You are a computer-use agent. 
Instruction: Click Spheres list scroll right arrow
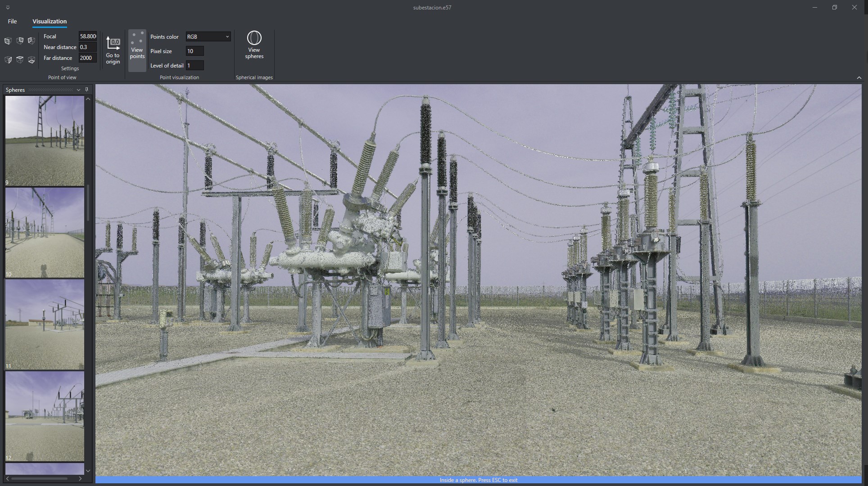(x=81, y=478)
